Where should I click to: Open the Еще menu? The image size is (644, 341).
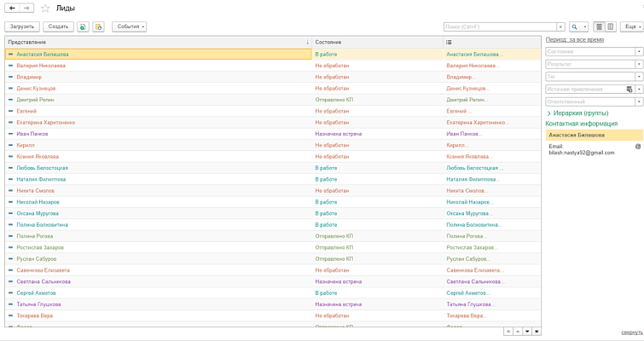tap(631, 27)
